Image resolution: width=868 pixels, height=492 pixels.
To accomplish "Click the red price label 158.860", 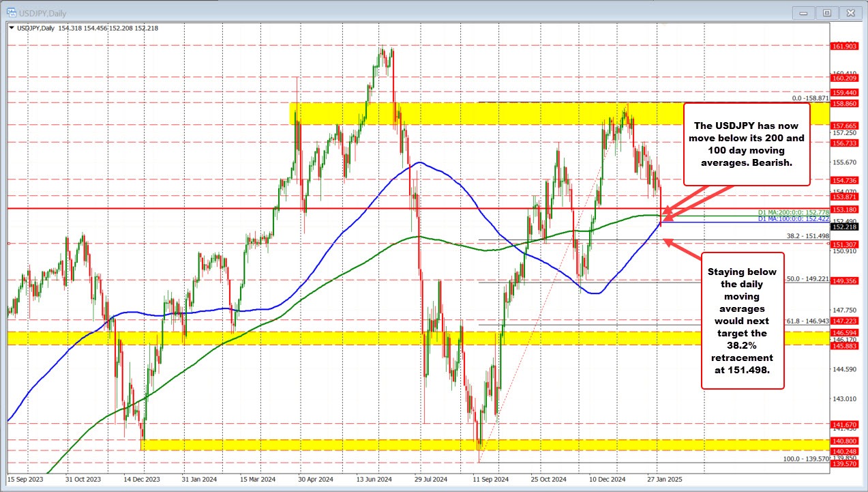I will [845, 105].
